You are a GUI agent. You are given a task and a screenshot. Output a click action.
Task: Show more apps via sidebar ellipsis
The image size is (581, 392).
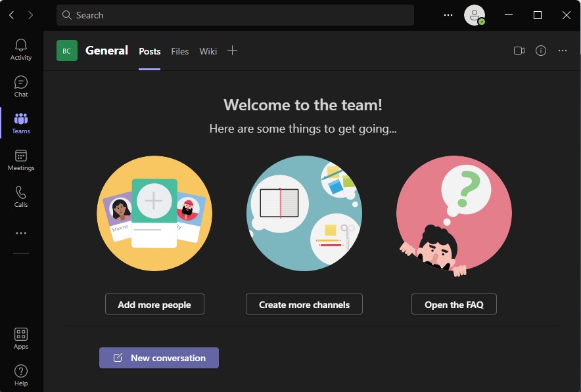[x=21, y=233]
